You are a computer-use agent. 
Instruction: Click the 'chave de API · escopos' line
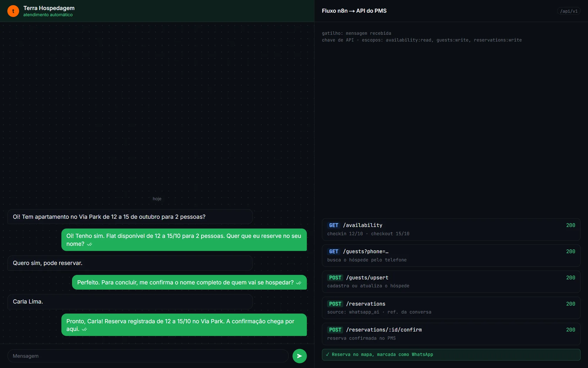(422, 40)
